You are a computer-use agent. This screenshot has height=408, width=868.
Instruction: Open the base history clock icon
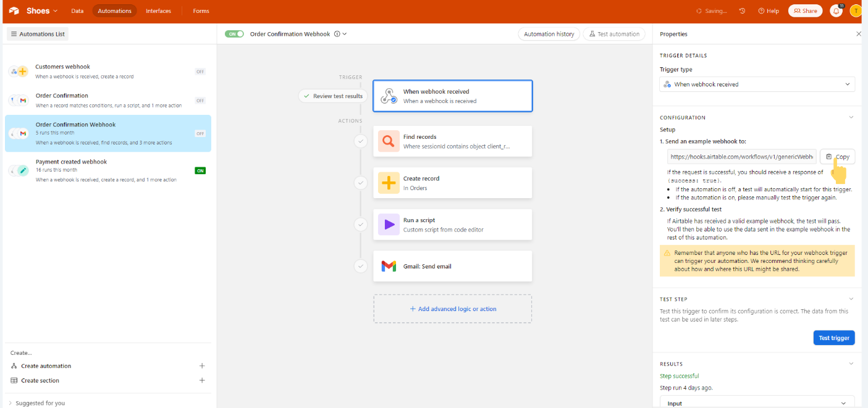(742, 10)
